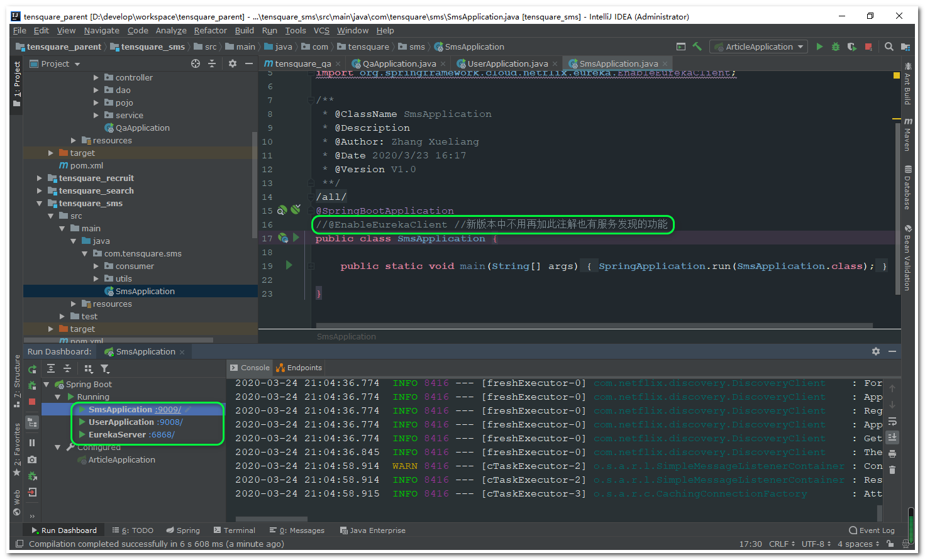This screenshot has height=560, width=925.
Task: Stop SmsApplication with the red square in Run Dashboard
Action: (x=32, y=402)
